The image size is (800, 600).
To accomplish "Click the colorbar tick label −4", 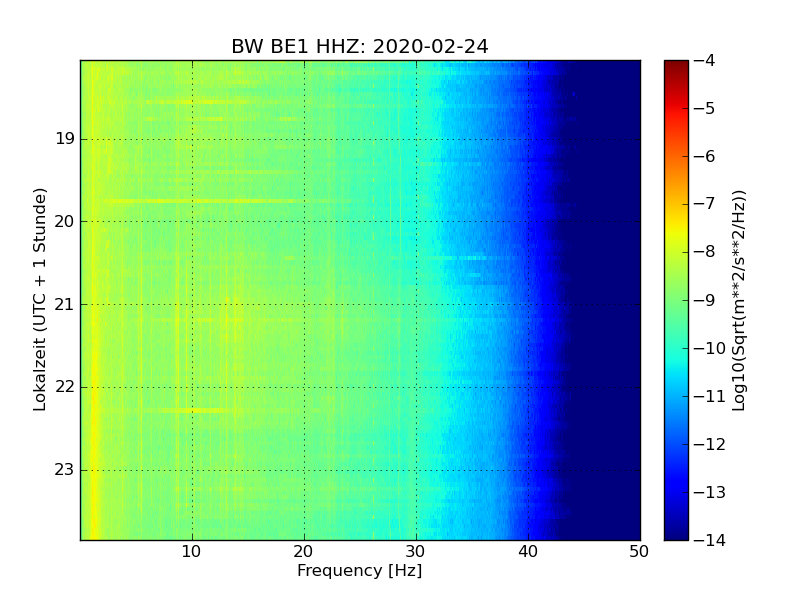I will tap(705, 61).
